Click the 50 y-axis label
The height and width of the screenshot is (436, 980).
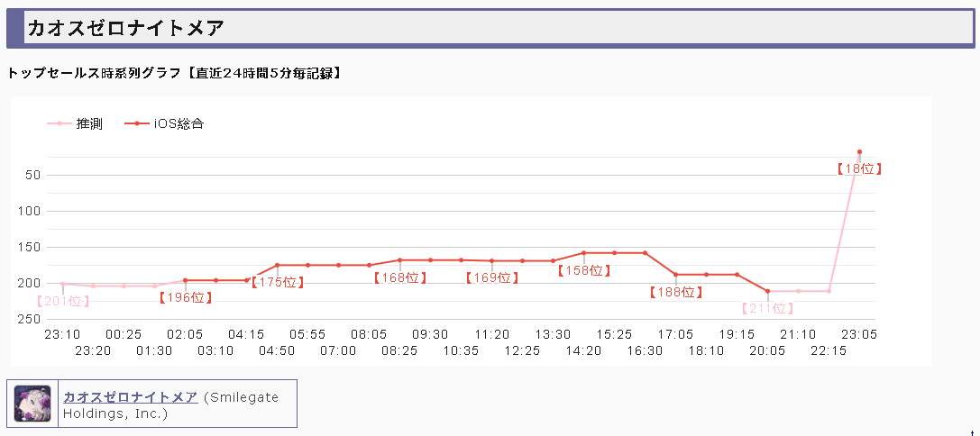point(33,175)
